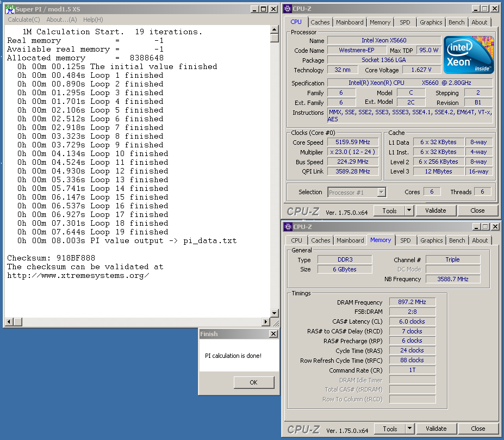Select Caches tab in bottom CPU-Z window
The height and width of the screenshot is (440, 504).
[x=320, y=240]
